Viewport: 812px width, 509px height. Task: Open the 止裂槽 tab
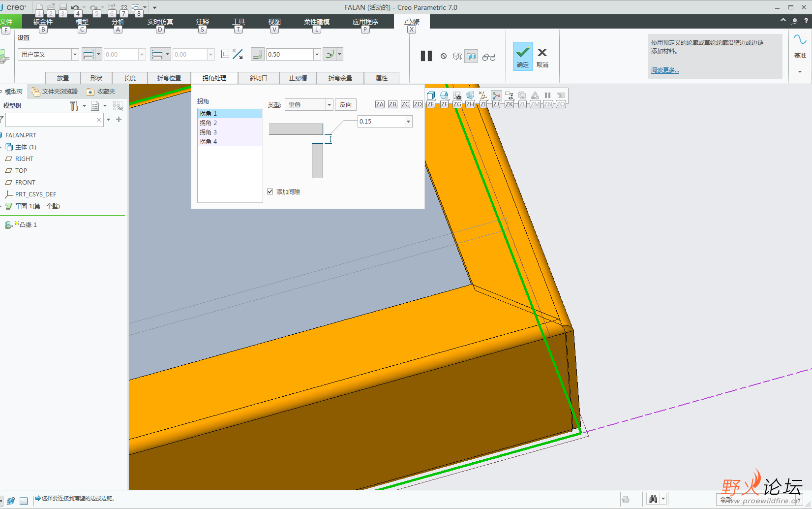(x=298, y=78)
